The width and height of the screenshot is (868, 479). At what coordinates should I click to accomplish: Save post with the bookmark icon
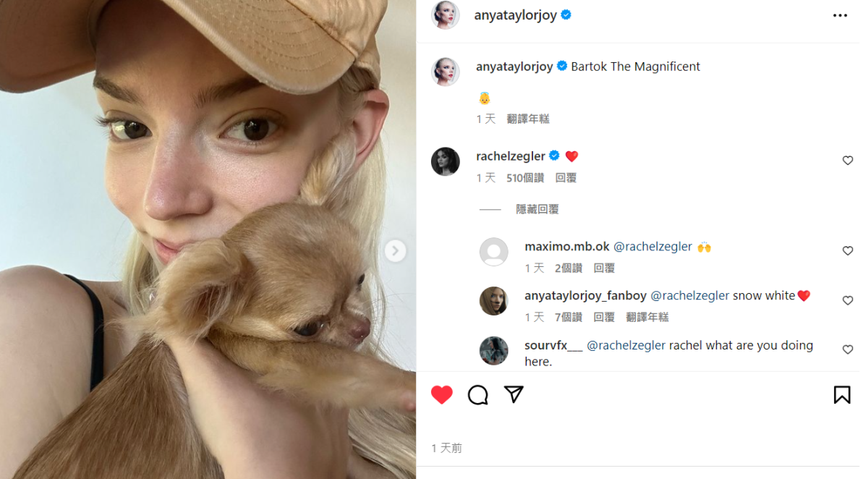842,394
